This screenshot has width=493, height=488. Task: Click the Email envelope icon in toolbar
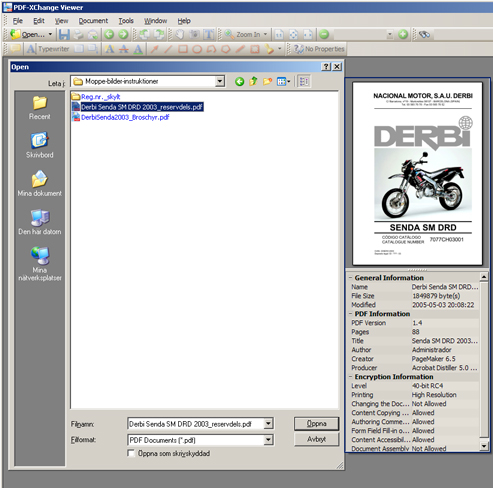pos(93,34)
